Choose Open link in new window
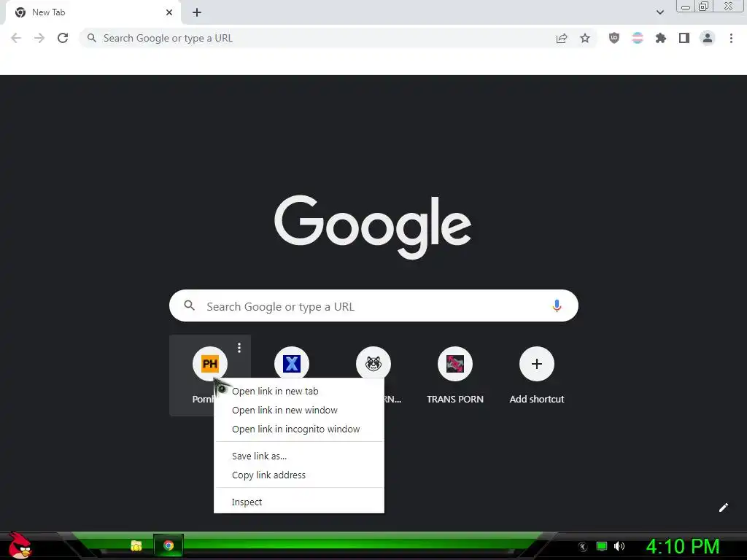 (299, 410)
